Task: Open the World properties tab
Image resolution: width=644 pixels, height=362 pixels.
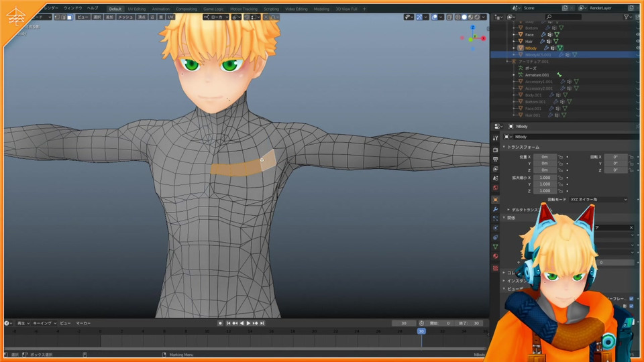Action: point(495,188)
